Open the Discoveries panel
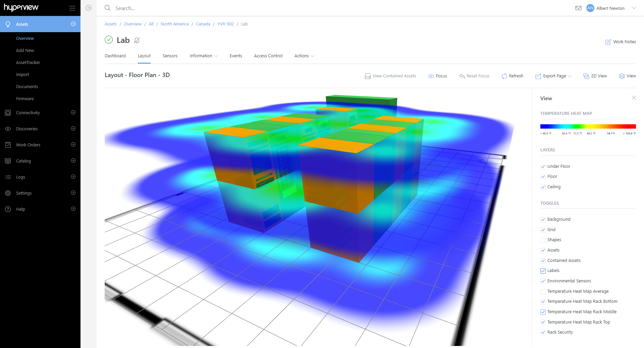The height and width of the screenshot is (348, 644). click(7, 129)
